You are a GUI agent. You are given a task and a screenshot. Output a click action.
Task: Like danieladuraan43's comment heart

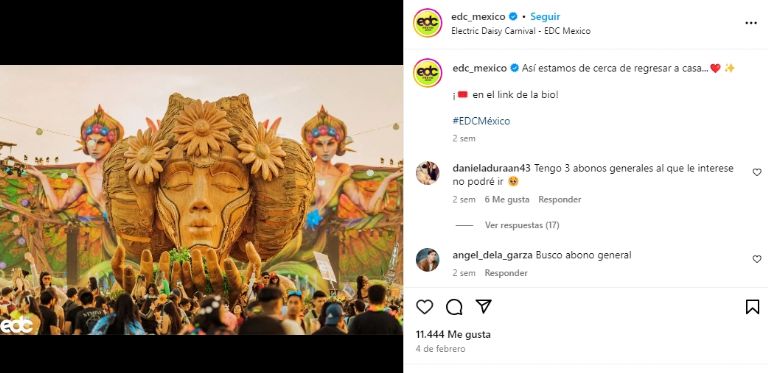point(757,172)
